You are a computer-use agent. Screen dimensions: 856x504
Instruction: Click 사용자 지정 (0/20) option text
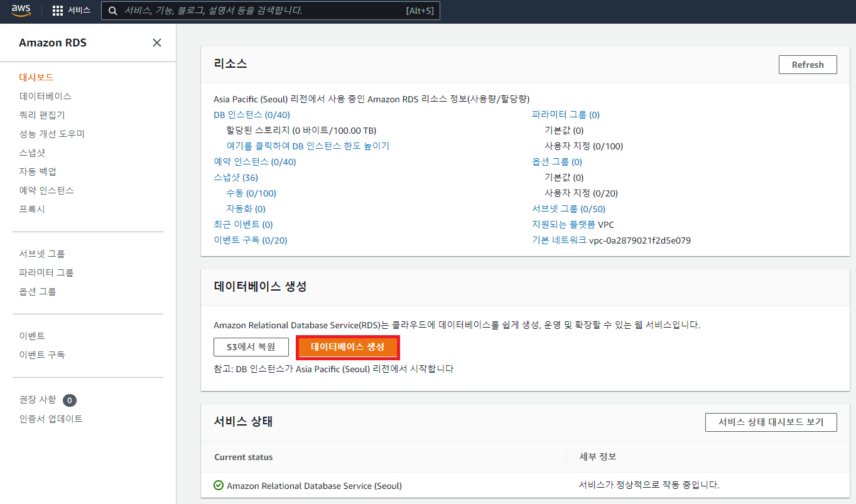pos(582,193)
